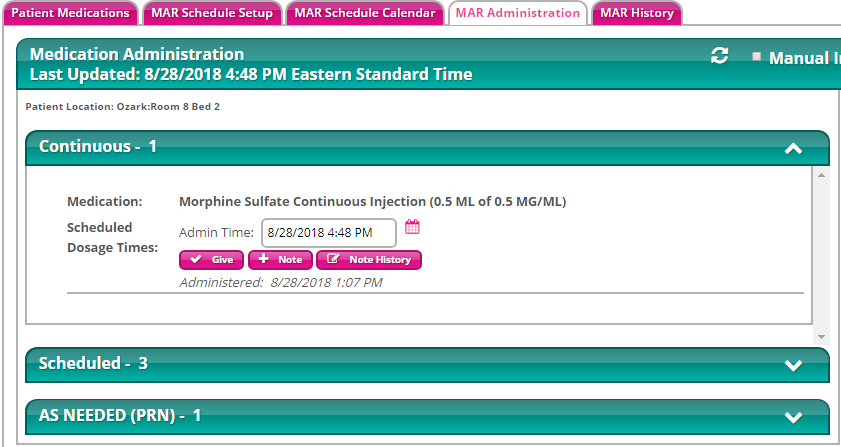Screen dimensions: 841x447
Task: Click the 'AS NEEDED (PRN) - 1' title
Action: [120, 415]
